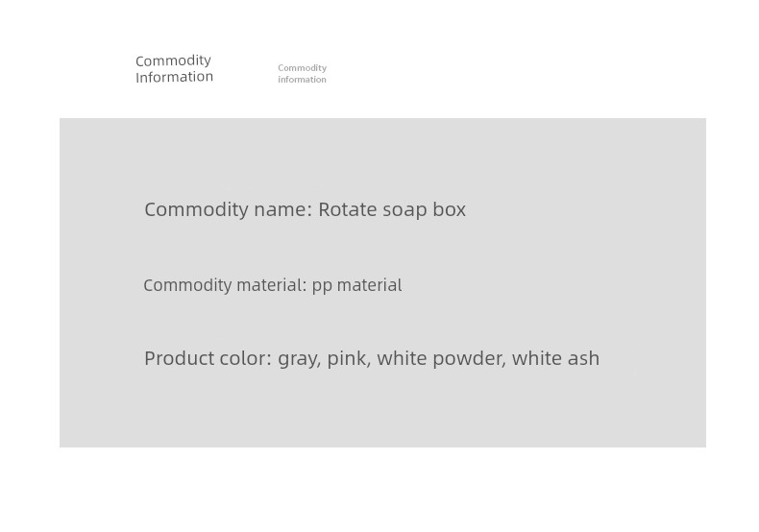Click the word "box" in commodity name

pyautogui.click(x=449, y=209)
